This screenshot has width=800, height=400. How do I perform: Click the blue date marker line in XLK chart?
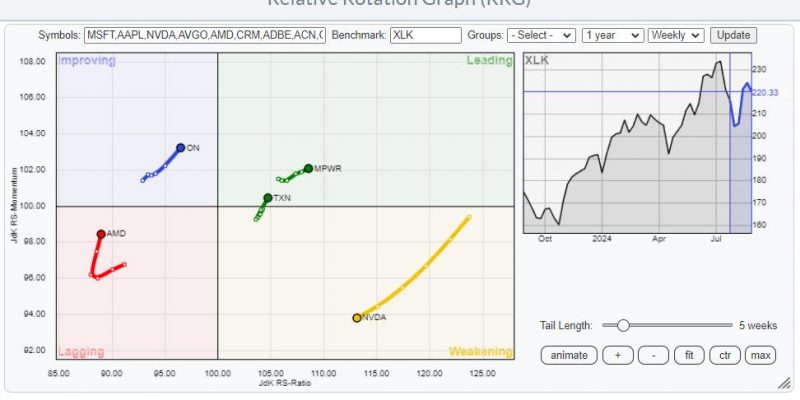tap(730, 143)
